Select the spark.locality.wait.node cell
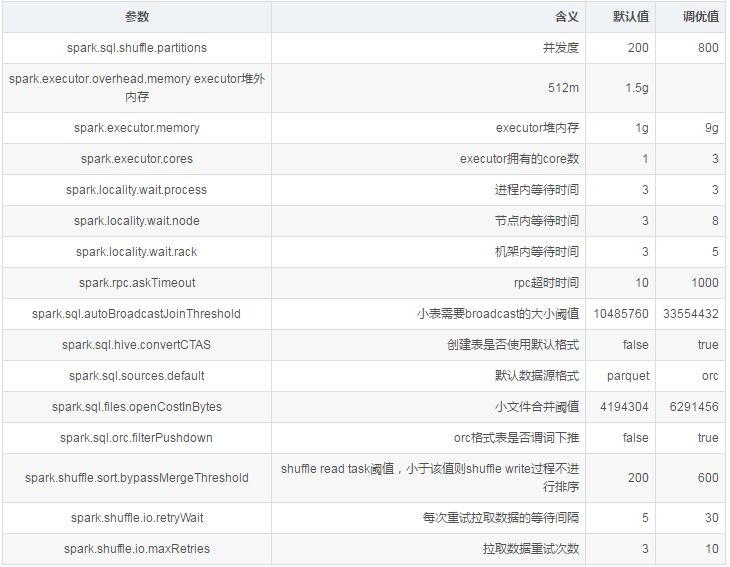Image resolution: width=730 pixels, height=567 pixels. point(136,221)
